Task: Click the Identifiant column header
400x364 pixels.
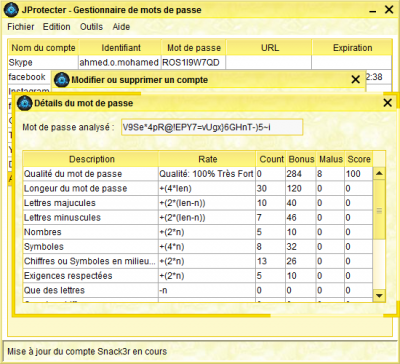Action: (x=121, y=48)
